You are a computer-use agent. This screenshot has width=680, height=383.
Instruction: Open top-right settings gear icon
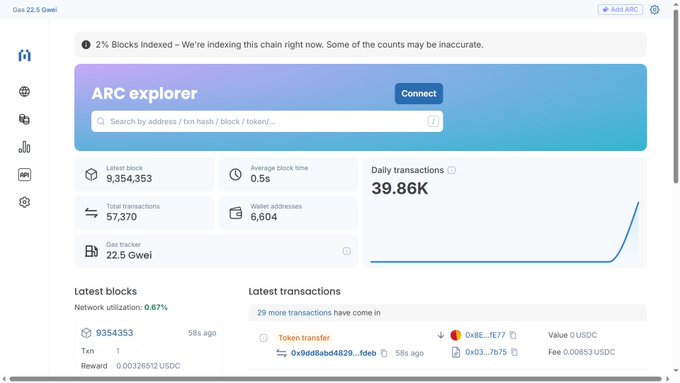[x=654, y=10]
